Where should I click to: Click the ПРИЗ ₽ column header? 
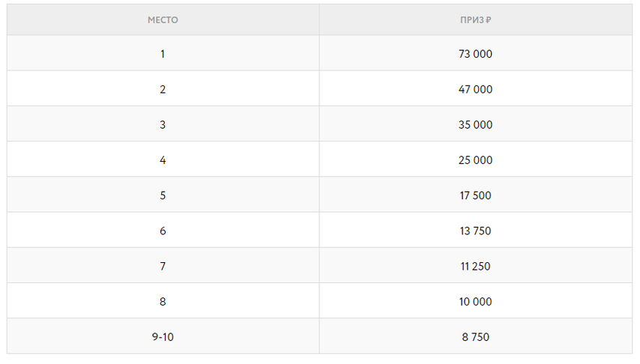tap(476, 20)
